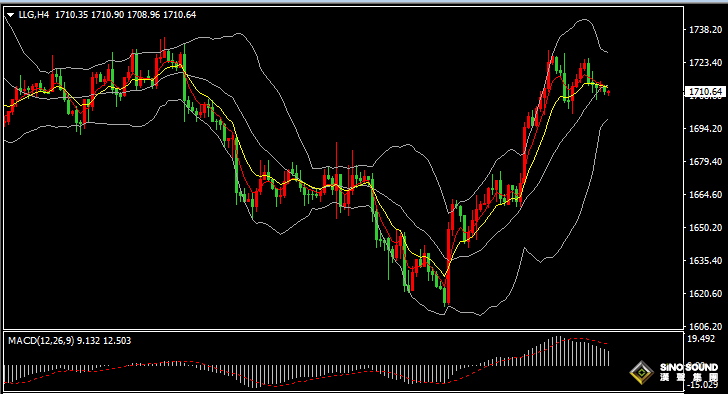Image resolution: width=728 pixels, height=394 pixels.
Task: Click the 1620.60 price axis label
Action: [x=705, y=293]
